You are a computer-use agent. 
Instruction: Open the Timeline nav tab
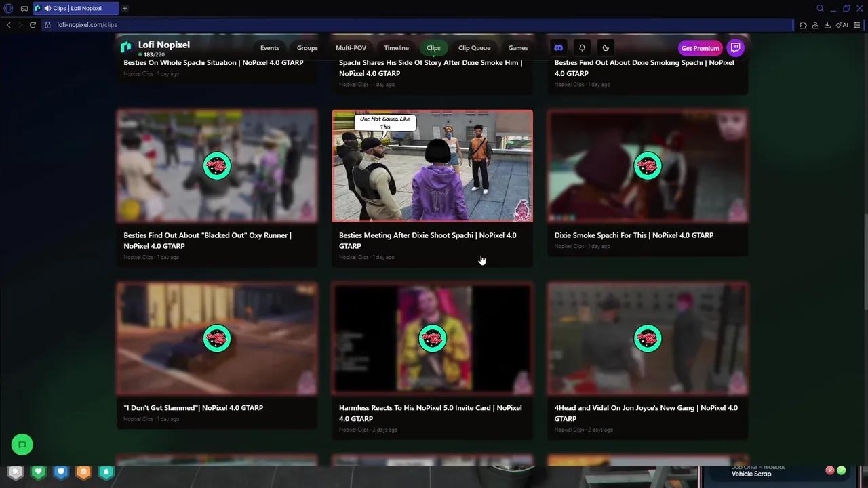point(396,48)
